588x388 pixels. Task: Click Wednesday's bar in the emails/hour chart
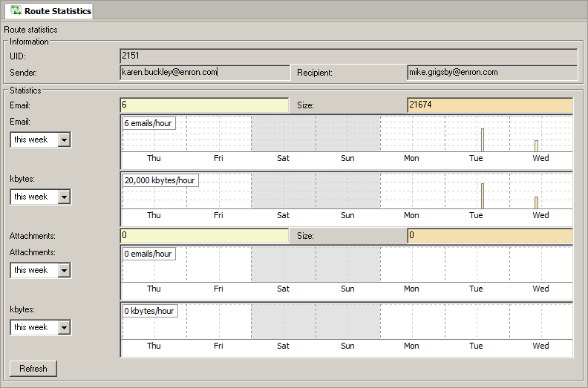[x=536, y=145]
